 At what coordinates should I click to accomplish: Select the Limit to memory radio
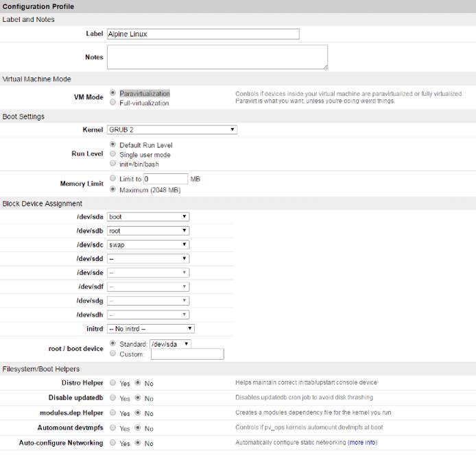[x=112, y=178]
